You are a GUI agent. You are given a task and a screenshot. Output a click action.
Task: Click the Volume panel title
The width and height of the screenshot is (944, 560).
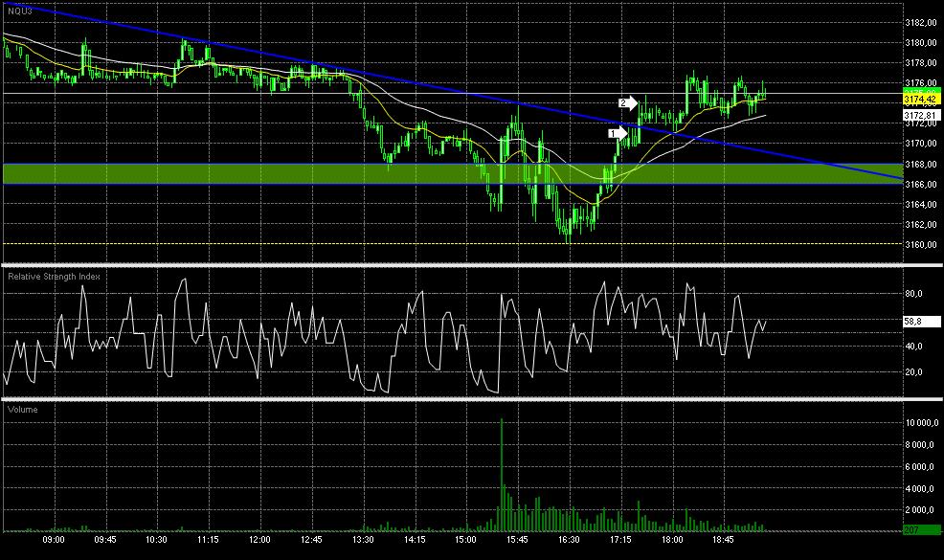coord(22,410)
